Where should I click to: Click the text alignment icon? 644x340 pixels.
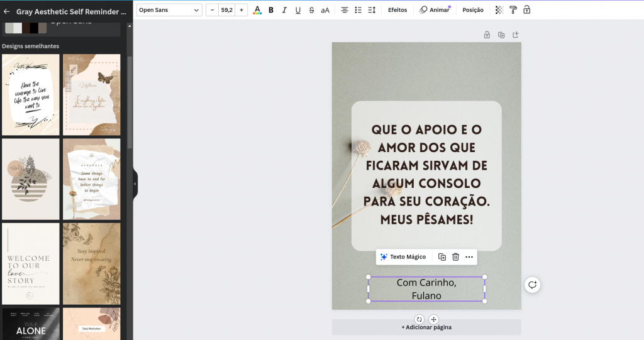click(x=344, y=10)
